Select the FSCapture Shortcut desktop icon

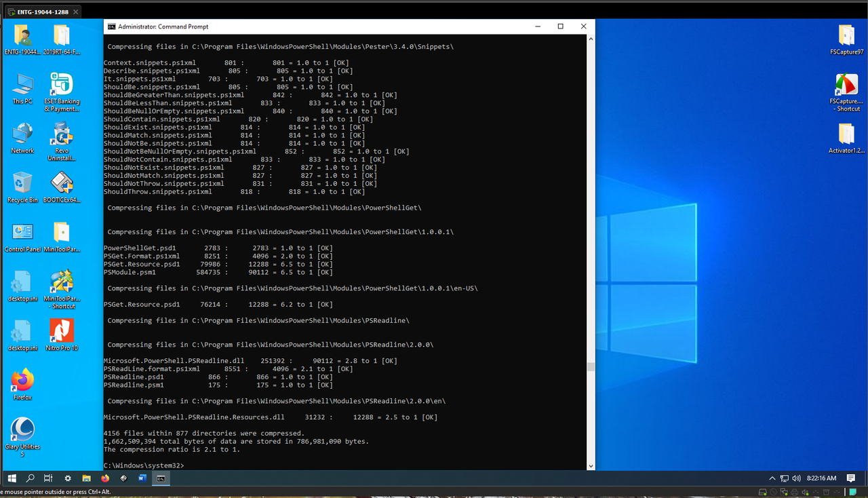846,92
